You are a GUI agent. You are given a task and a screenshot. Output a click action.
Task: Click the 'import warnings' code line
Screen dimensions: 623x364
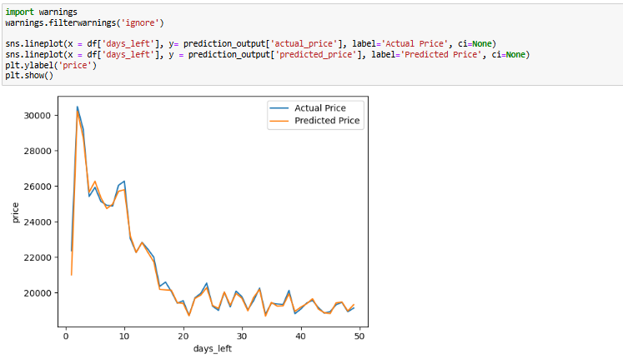(x=40, y=12)
